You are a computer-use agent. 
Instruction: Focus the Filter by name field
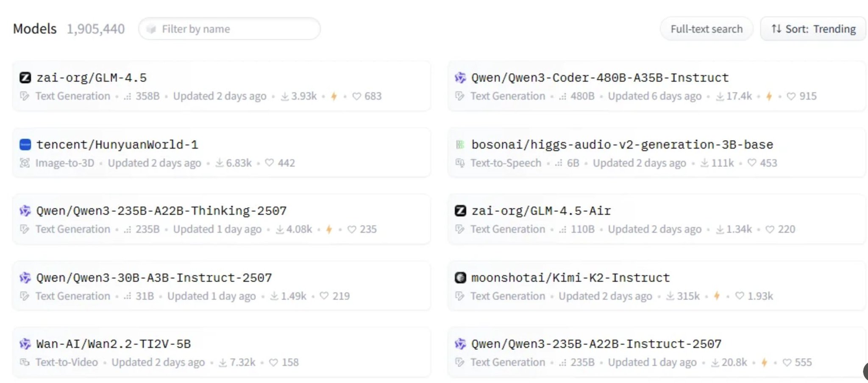point(229,29)
